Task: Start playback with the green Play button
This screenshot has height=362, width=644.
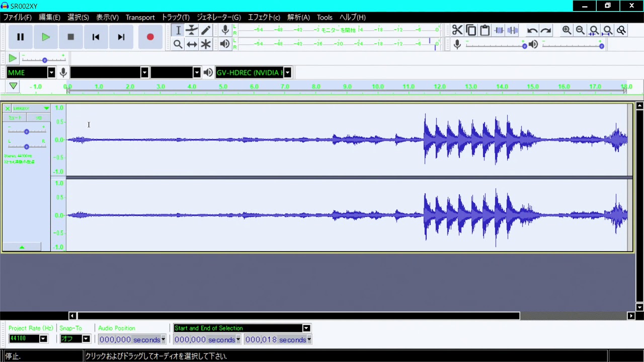Action: click(x=46, y=37)
